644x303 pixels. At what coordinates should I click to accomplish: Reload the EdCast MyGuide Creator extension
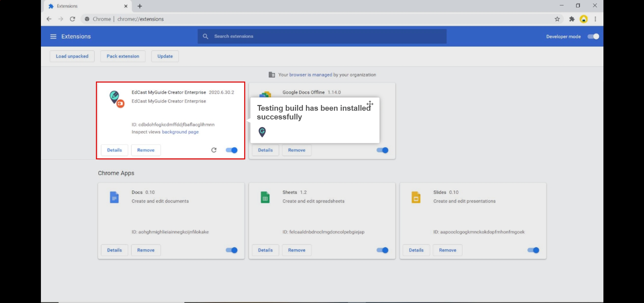214,150
